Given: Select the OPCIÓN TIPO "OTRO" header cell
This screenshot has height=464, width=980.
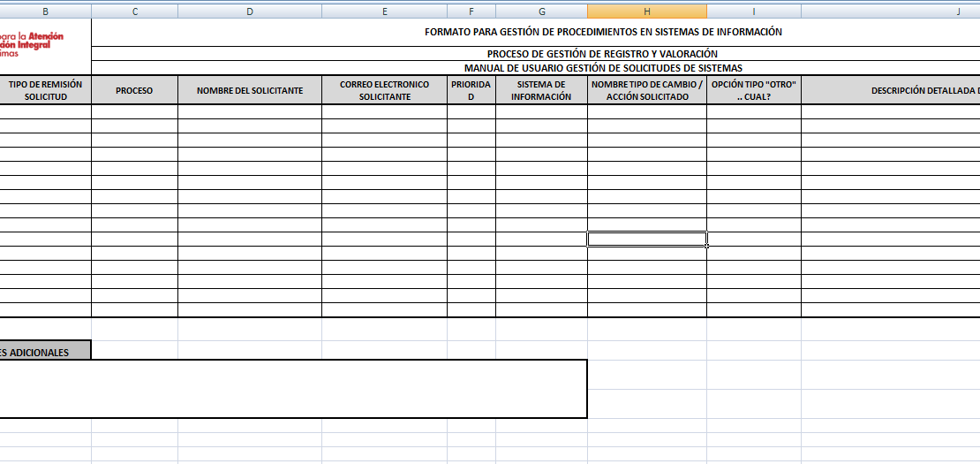Looking at the screenshot, I should (753, 90).
